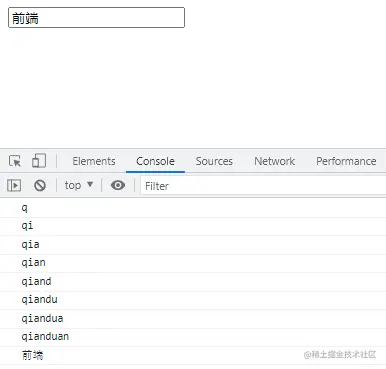This screenshot has width=386, height=369.
Task: Select the console log line 'qiandu'
Action: point(193,300)
